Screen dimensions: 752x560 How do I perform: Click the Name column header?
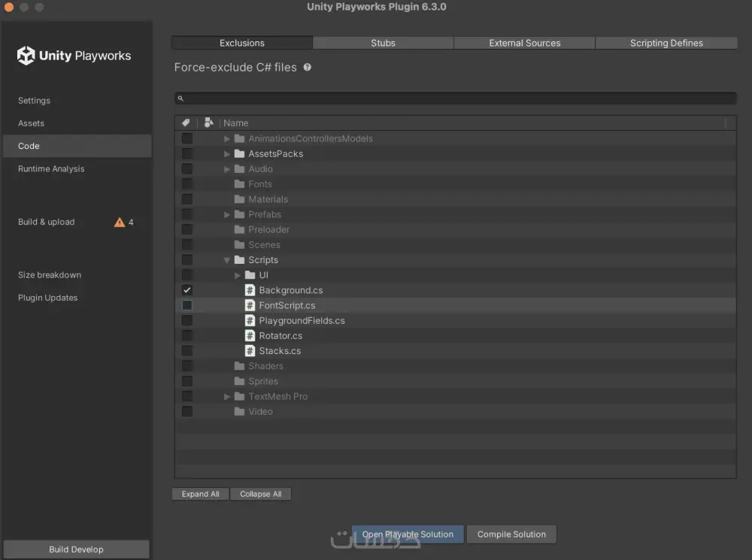(x=472, y=123)
